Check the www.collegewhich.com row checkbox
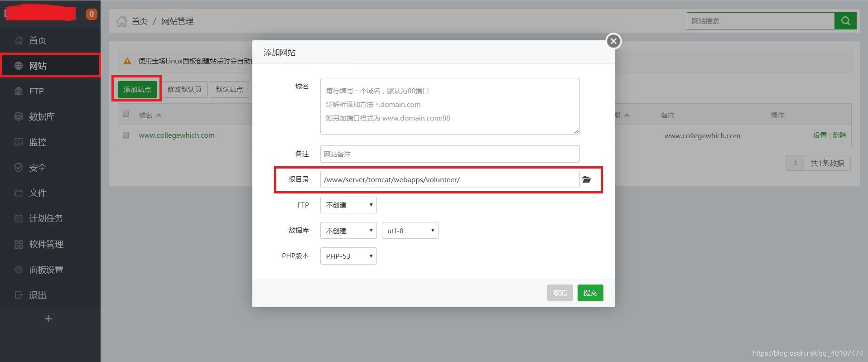The height and width of the screenshot is (362, 868). point(126,135)
